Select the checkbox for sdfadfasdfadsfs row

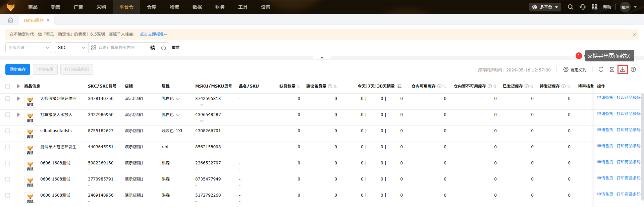(8, 131)
